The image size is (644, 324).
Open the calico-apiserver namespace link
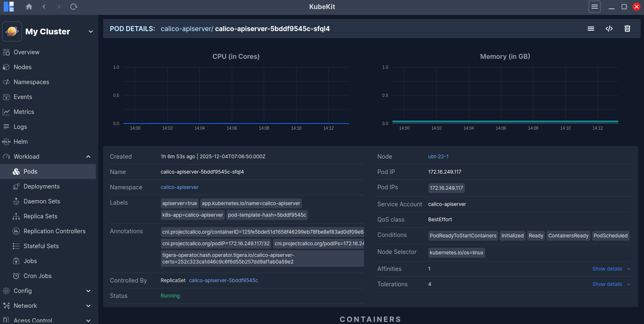click(x=180, y=187)
